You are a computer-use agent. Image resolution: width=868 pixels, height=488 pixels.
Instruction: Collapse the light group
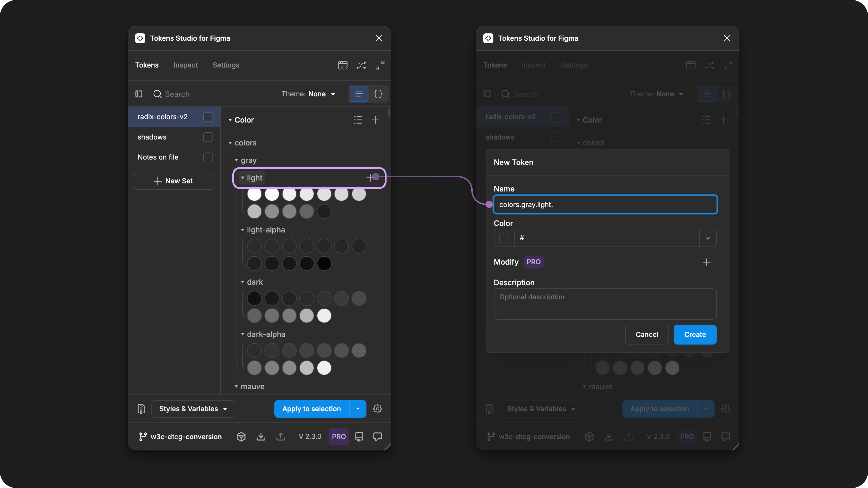tap(243, 178)
